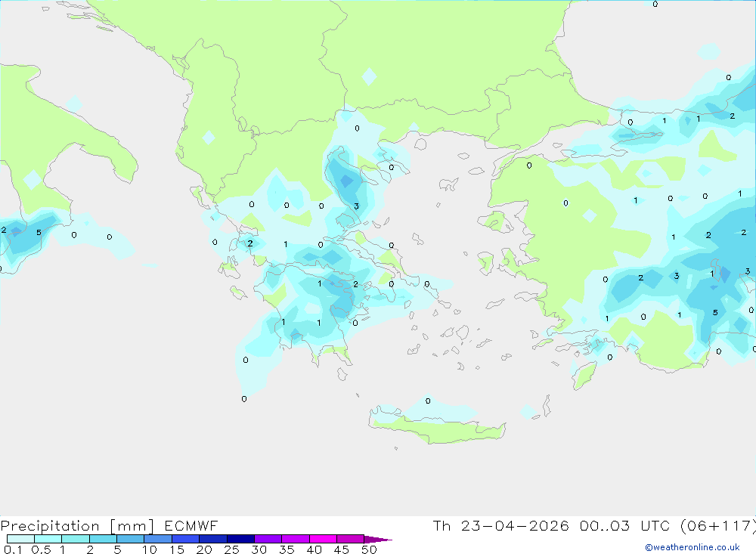Select the 25–30 mm navy legend swatch
Screen dimensions: 756x554
pyautogui.click(x=240, y=539)
